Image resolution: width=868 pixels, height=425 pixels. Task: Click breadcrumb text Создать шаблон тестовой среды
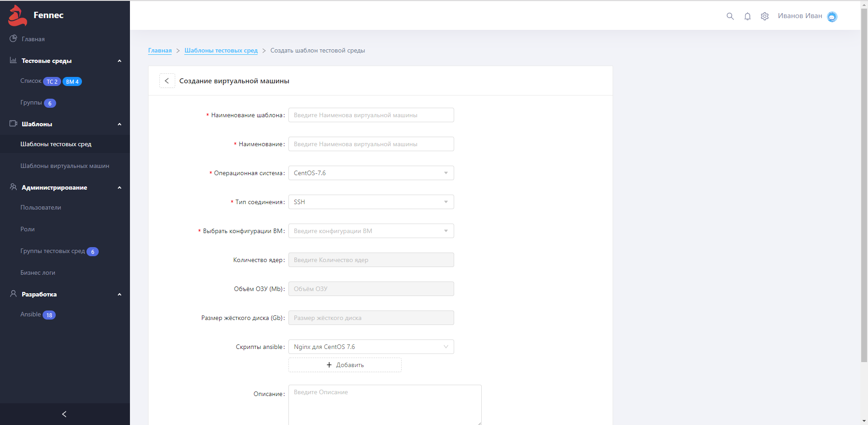(x=318, y=50)
